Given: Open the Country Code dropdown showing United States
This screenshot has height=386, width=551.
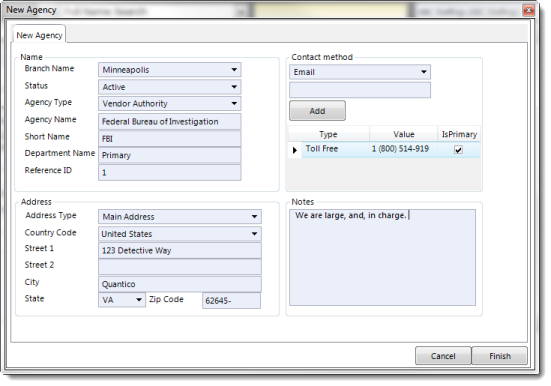Looking at the screenshot, I should (180, 234).
